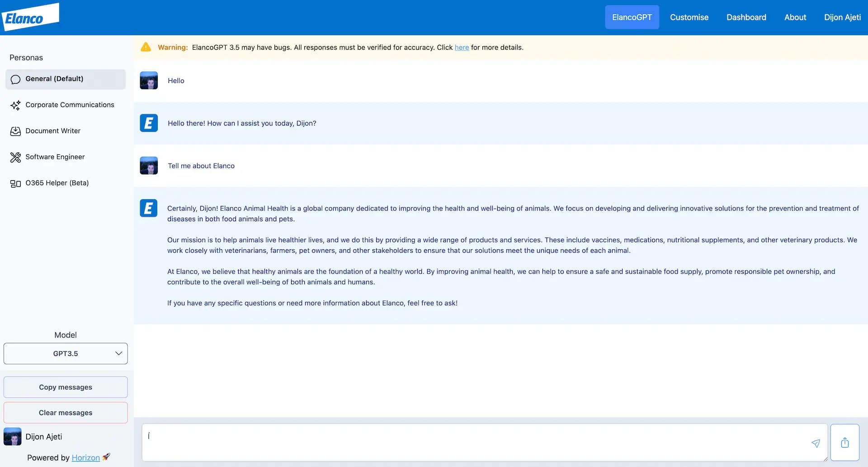Expand model list using chevron arrow

118,354
